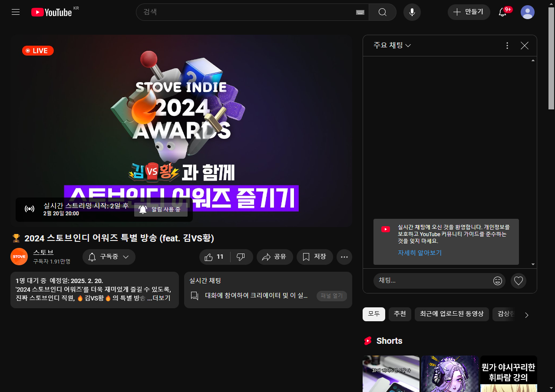Close the live chat panel

pyautogui.click(x=525, y=46)
